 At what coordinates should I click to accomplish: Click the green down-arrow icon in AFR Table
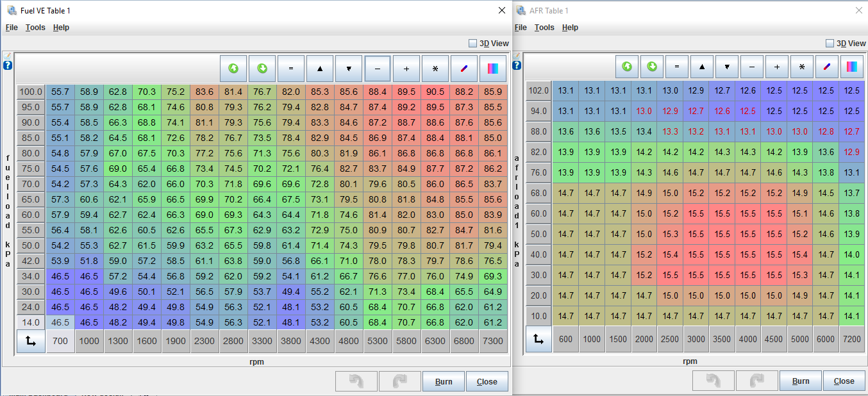[652, 66]
